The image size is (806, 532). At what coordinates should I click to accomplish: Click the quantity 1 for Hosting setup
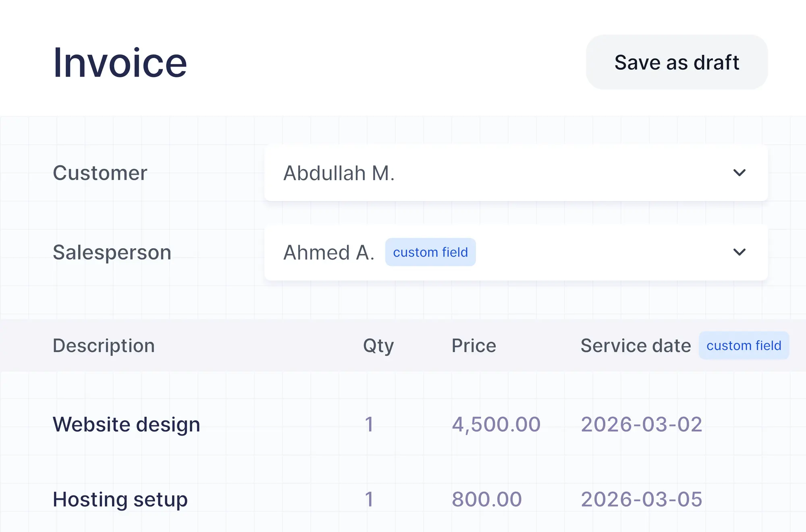[x=369, y=499]
